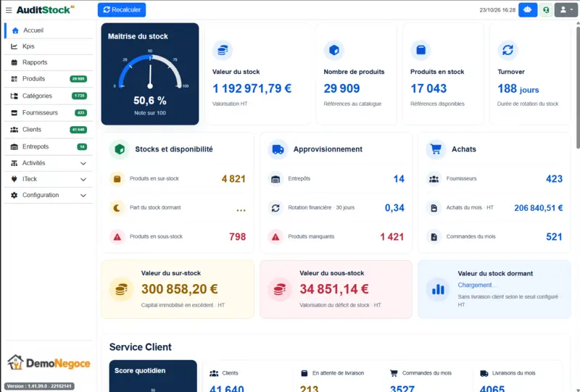Click the refresh icon above Turnover
Screen dimensions: 580x392
point(507,50)
